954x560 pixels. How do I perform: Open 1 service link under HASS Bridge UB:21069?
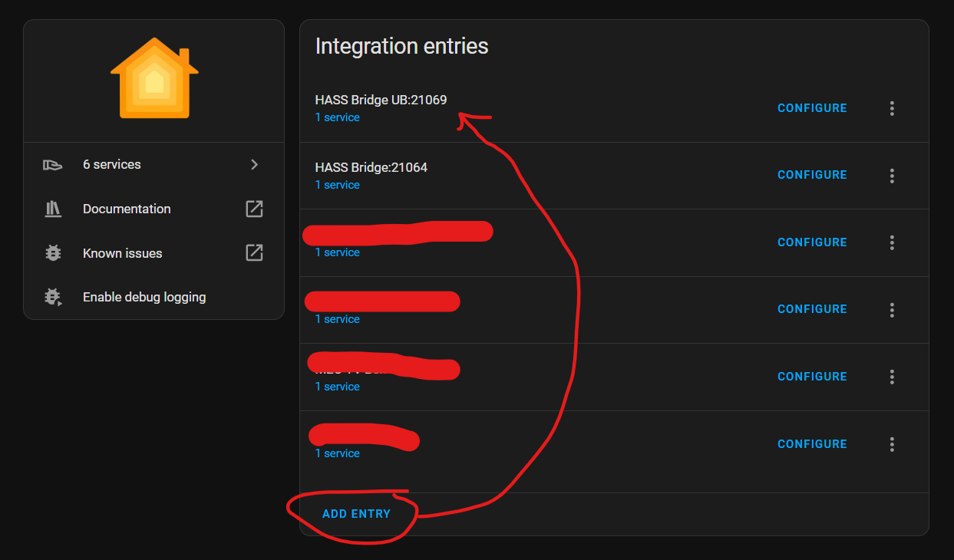tap(337, 117)
